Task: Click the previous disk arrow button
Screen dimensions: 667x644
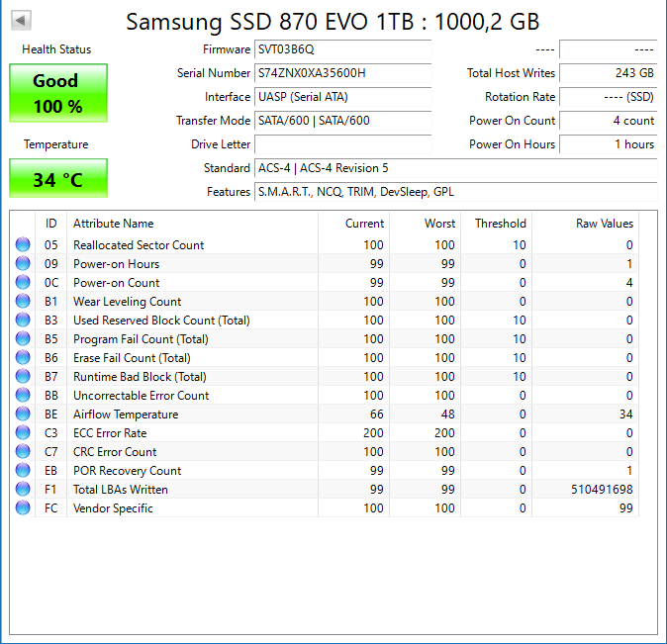Action: click(x=21, y=21)
